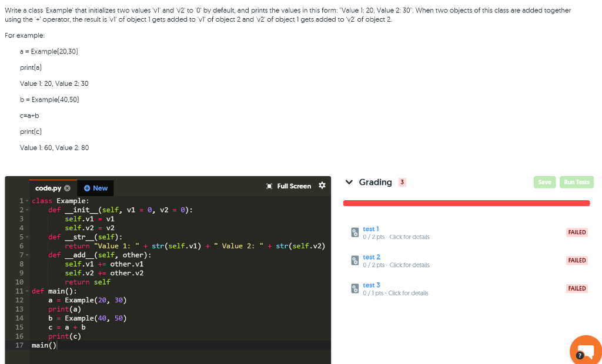602x364 pixels.
Task: Collapse the __init__ method fold arrow
Action: click(x=27, y=210)
